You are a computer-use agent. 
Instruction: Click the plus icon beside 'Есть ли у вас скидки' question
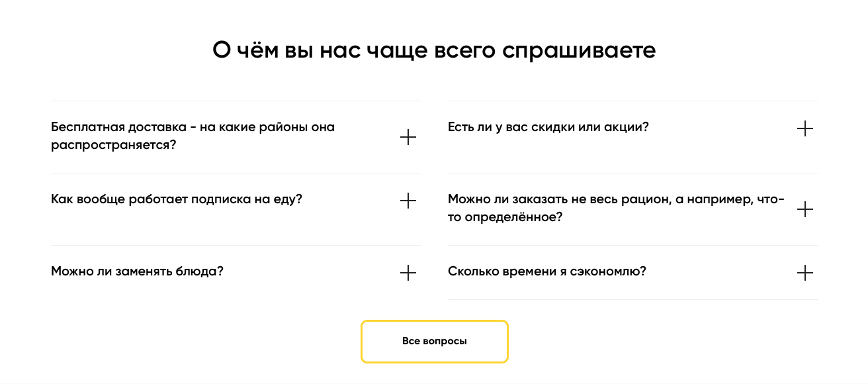[805, 128]
